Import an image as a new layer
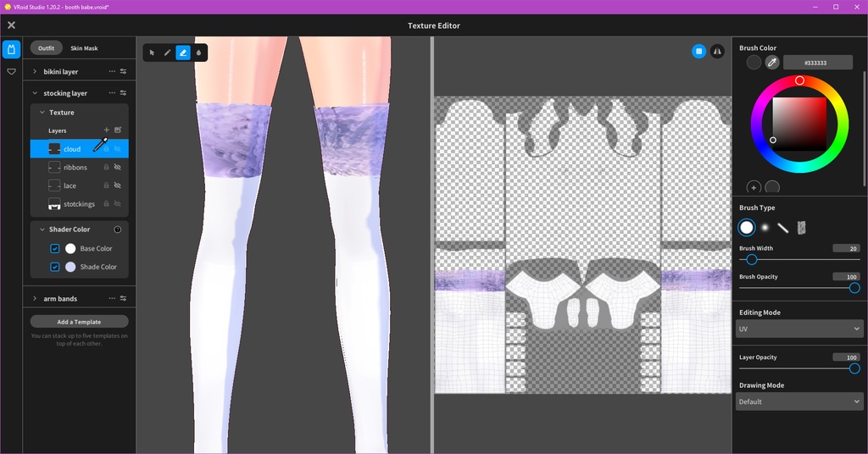 pos(117,130)
